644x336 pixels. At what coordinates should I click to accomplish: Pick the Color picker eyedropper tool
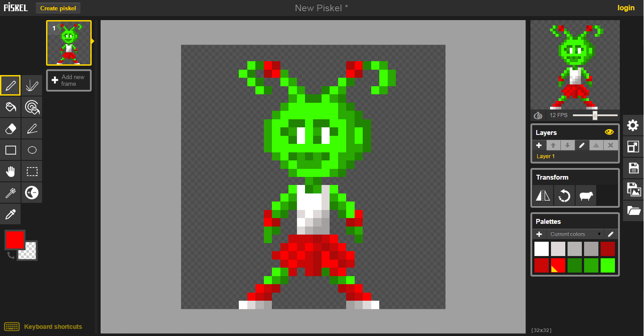click(x=10, y=214)
